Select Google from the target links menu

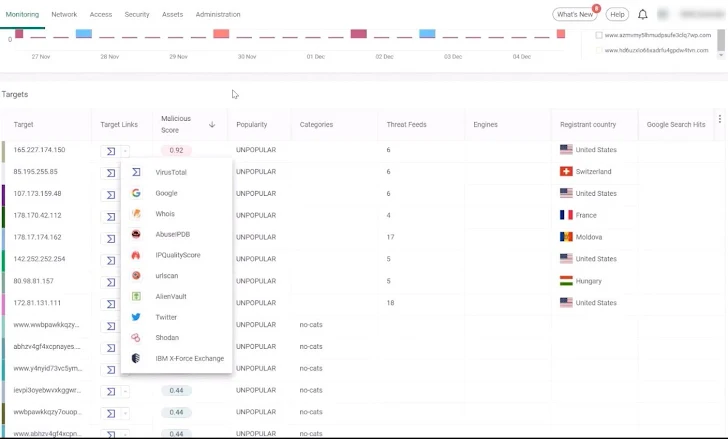[x=166, y=193]
